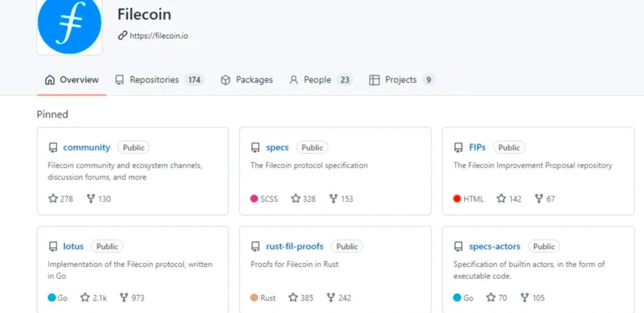Image resolution: width=644 pixels, height=313 pixels.
Task: Select the Projects tab
Action: [401, 80]
